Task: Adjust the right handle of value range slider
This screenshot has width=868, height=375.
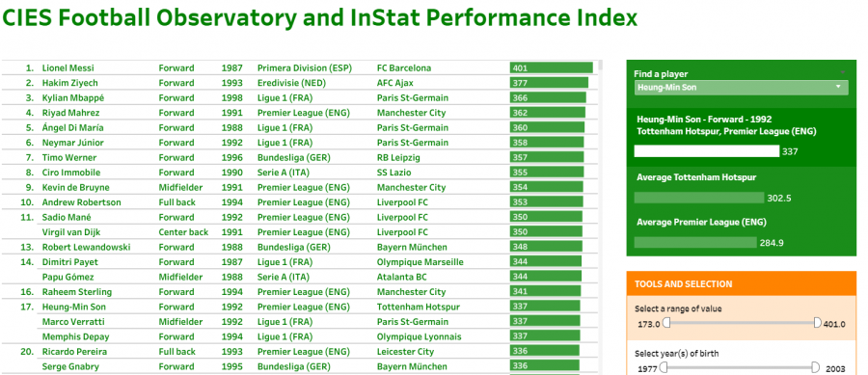Action: pyautogui.click(x=817, y=322)
